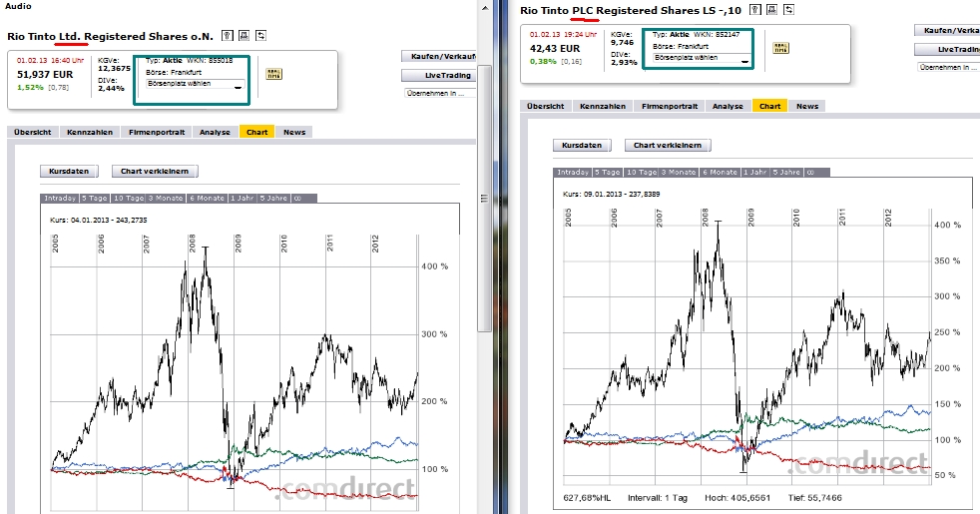980x514 pixels.
Task: Click Kaufen/Verkaufen button for Rio Tinto PLC
Action: 947,30
